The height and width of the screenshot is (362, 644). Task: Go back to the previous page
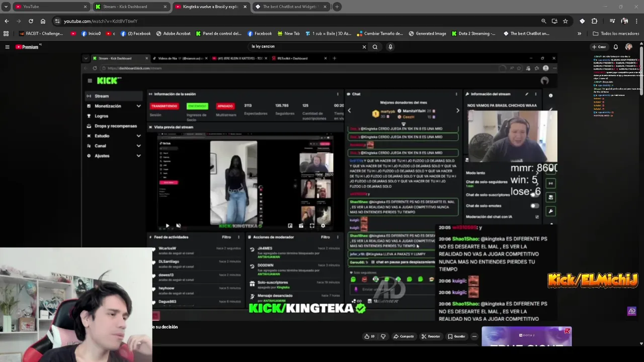(x=7, y=21)
